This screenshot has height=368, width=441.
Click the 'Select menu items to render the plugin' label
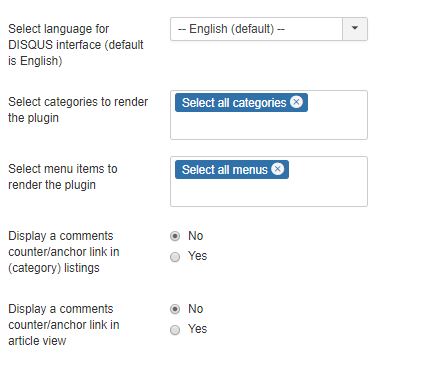(x=63, y=177)
